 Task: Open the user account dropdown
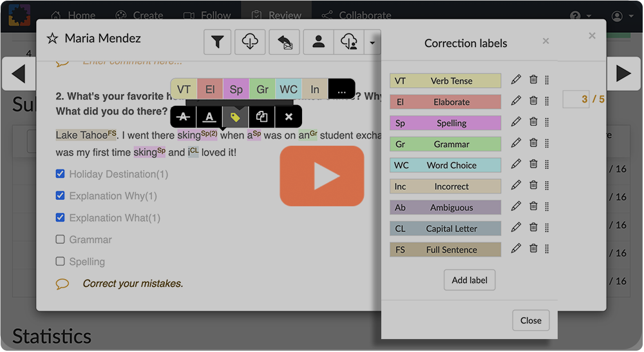pos(622,16)
